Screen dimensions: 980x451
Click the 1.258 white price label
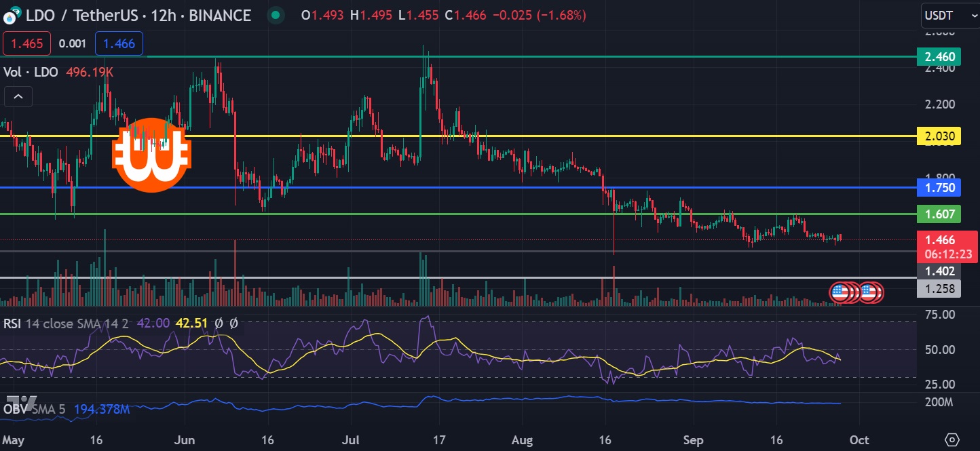tap(939, 289)
